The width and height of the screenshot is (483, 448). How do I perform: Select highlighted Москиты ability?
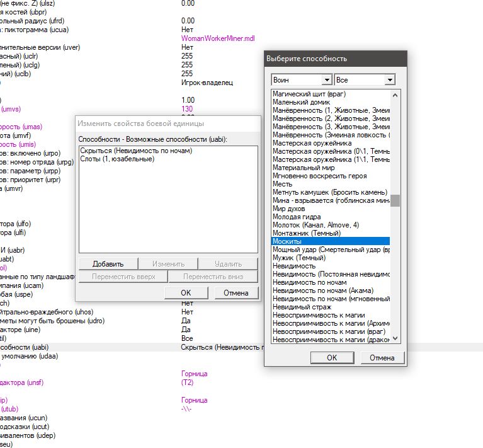(331, 241)
